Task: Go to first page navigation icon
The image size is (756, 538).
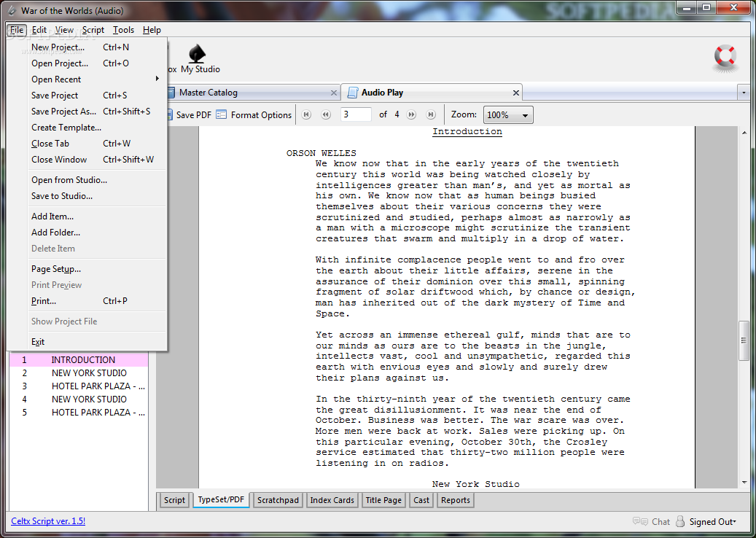Action: coord(306,114)
